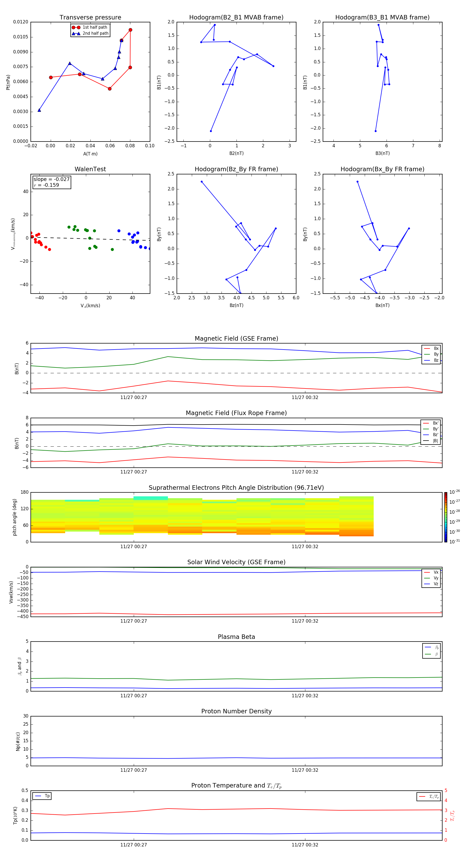Click the 10^-31 colorbar label

(455, 542)
